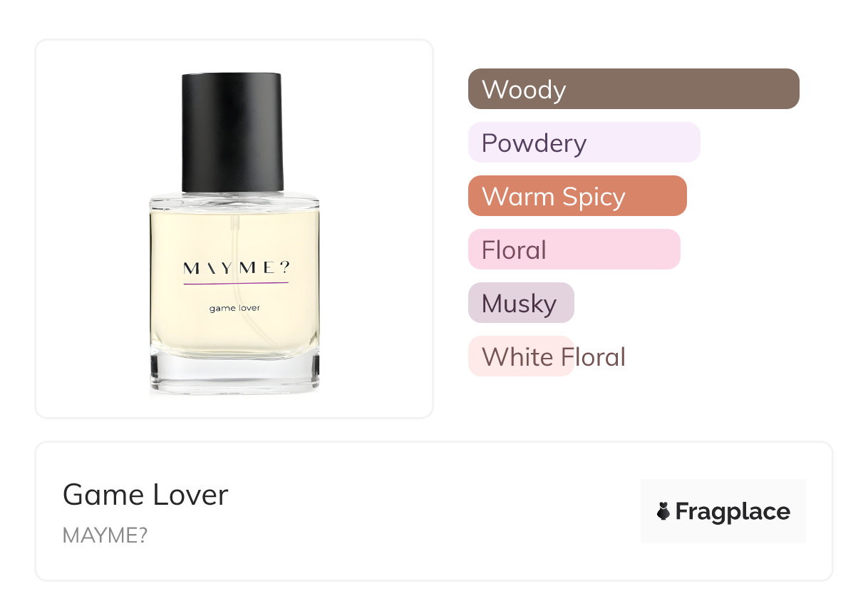Click the Game Lover title text
Image resolution: width=868 pixels, height=616 pixels.
coord(145,495)
